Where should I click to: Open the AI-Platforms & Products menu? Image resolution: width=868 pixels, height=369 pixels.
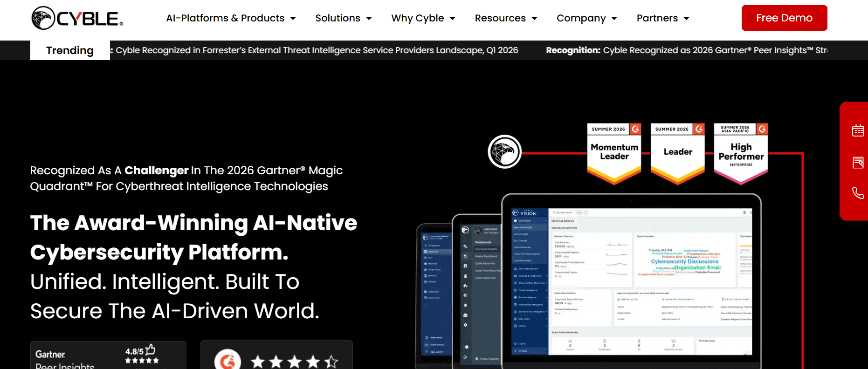[x=225, y=18]
